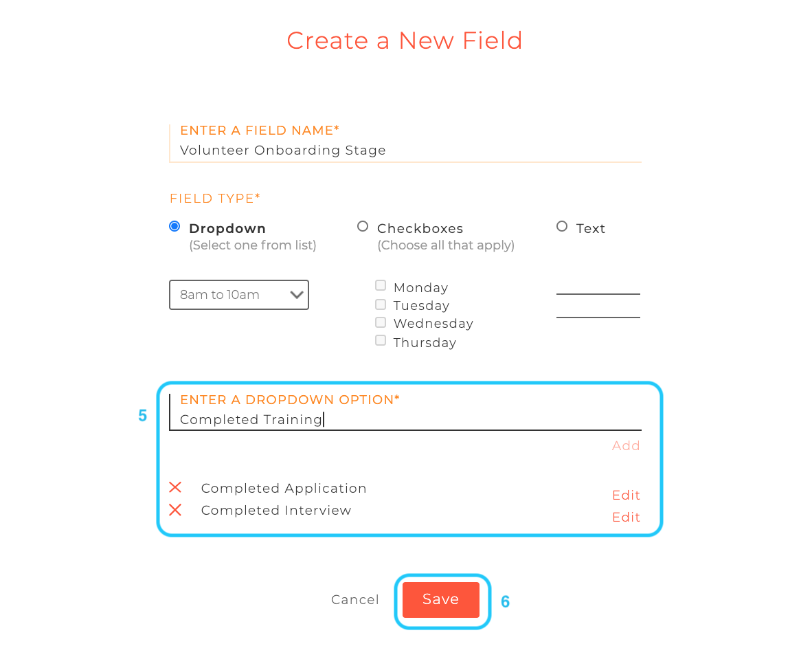Click Add to add dropdown option
The width and height of the screenshot is (812, 657).
pyautogui.click(x=626, y=445)
